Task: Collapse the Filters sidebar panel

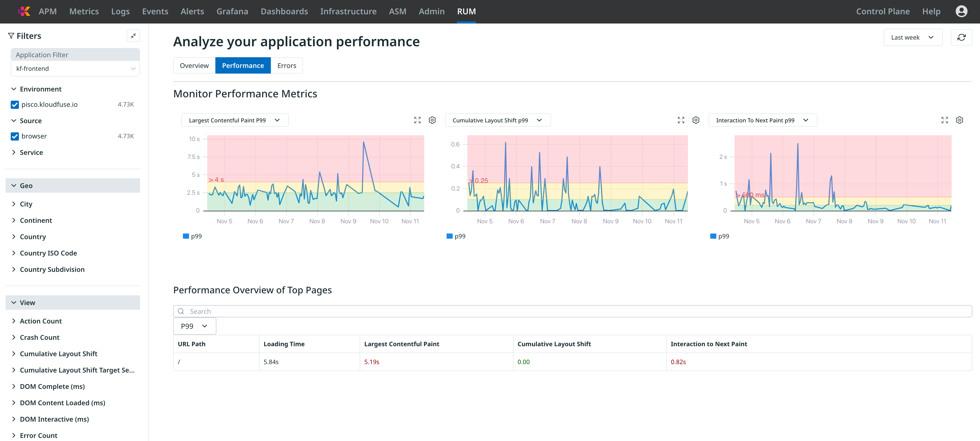Action: [133, 36]
